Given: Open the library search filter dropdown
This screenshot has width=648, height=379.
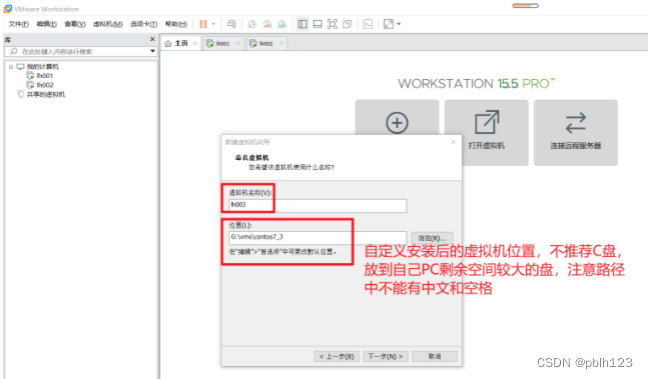Looking at the screenshot, I should point(152,51).
